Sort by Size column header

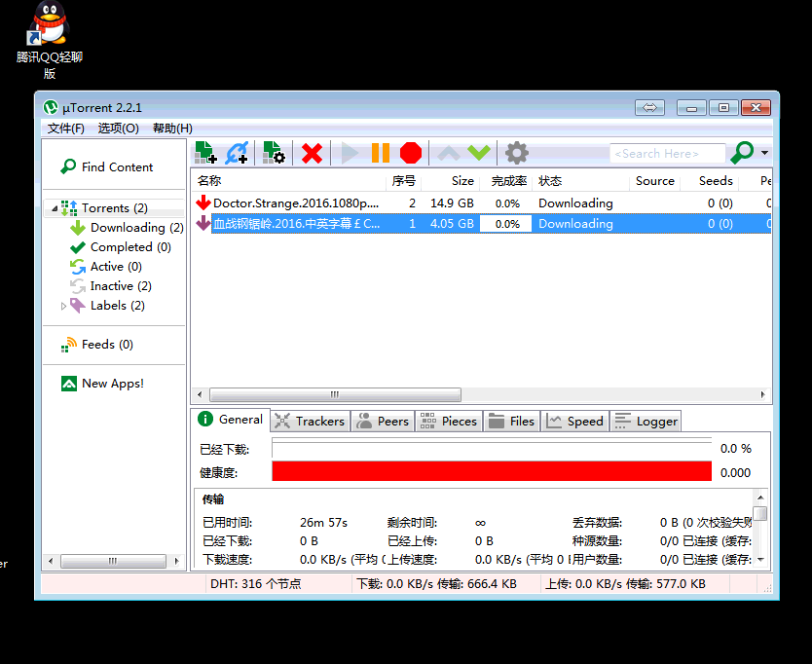click(x=450, y=181)
